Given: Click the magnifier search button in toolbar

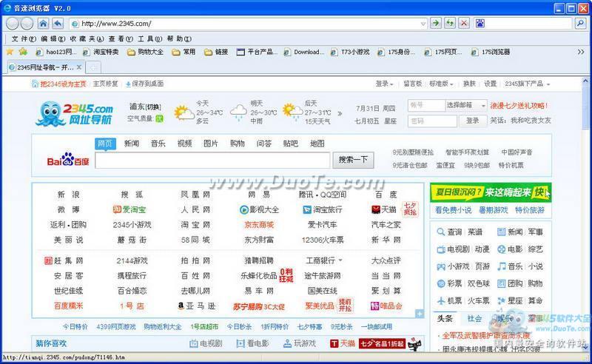Looking at the screenshot, I should point(580,24).
